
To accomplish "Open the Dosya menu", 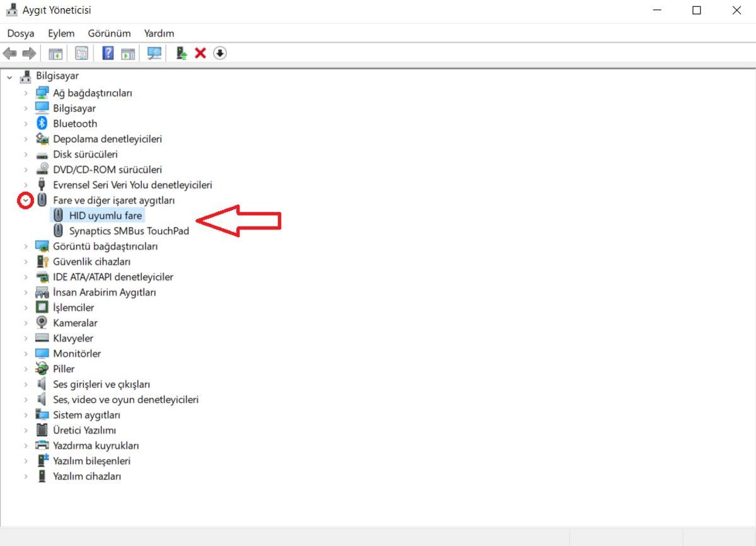I will (x=20, y=33).
